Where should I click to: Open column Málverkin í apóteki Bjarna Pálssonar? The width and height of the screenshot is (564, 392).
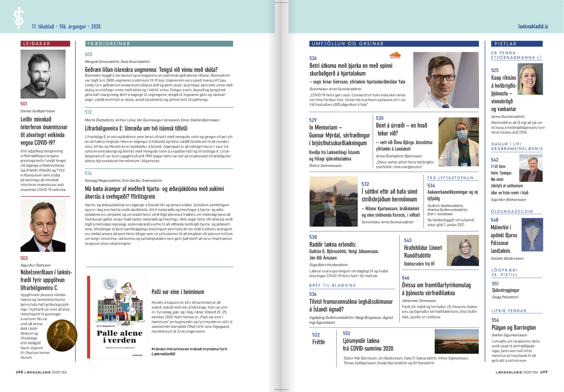click(x=504, y=239)
